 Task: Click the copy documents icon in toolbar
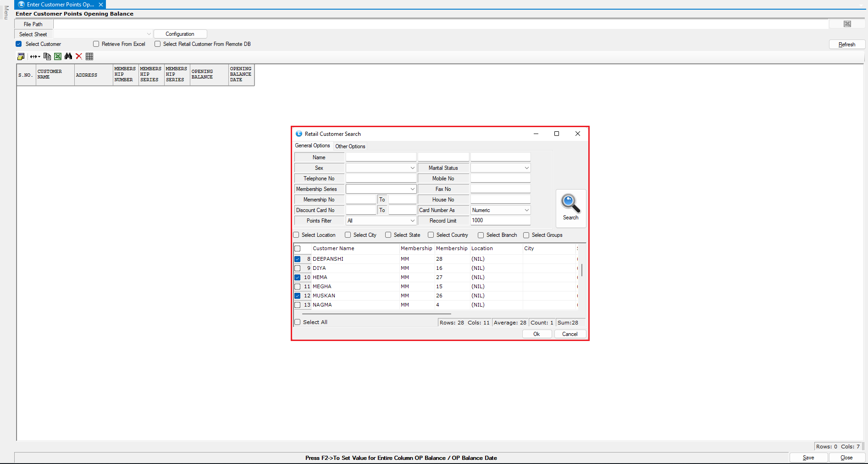click(47, 56)
